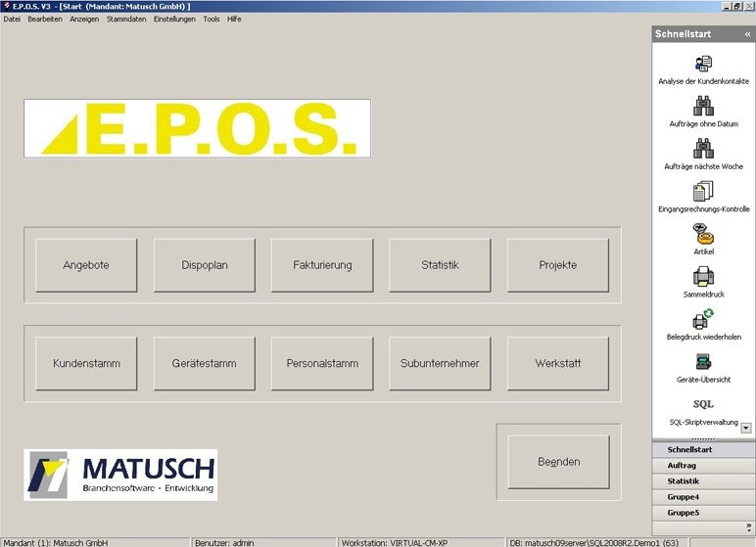Switch to the Gruppe5 tab

point(703,513)
